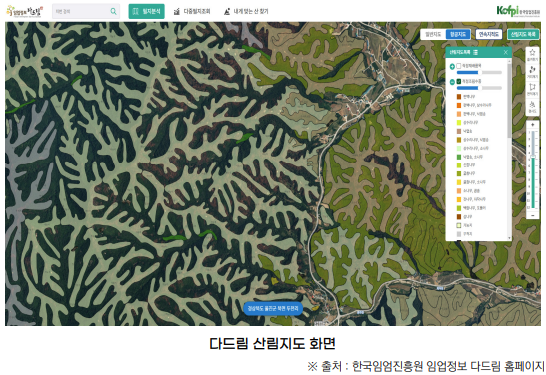The height and width of the screenshot is (375, 546).
Task: Click the bright yellow legend swatch
Action: [459, 182]
